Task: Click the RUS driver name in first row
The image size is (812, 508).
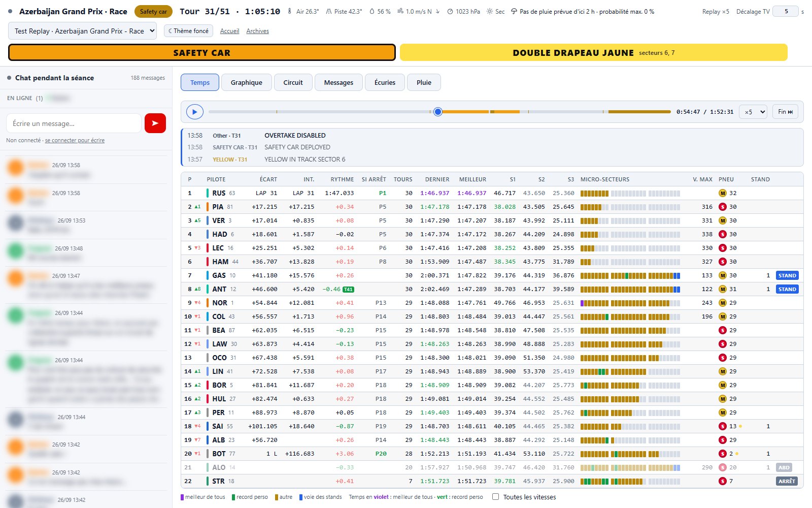Action: [219, 193]
